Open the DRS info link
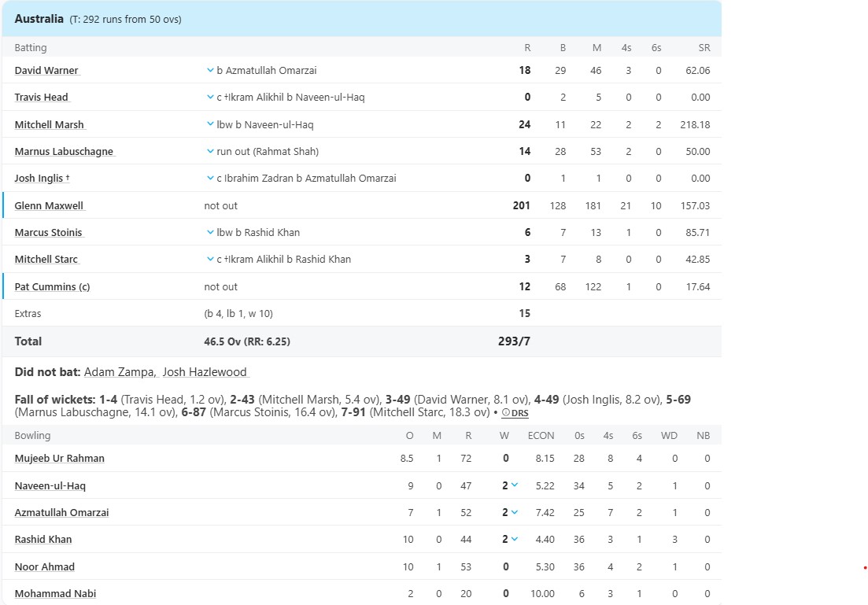868x605 pixels. tap(515, 413)
